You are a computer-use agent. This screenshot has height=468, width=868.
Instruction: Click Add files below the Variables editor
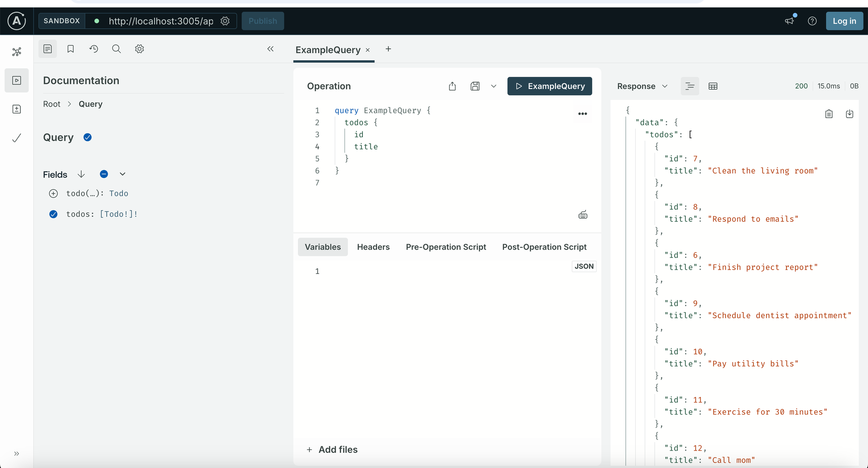332,449
